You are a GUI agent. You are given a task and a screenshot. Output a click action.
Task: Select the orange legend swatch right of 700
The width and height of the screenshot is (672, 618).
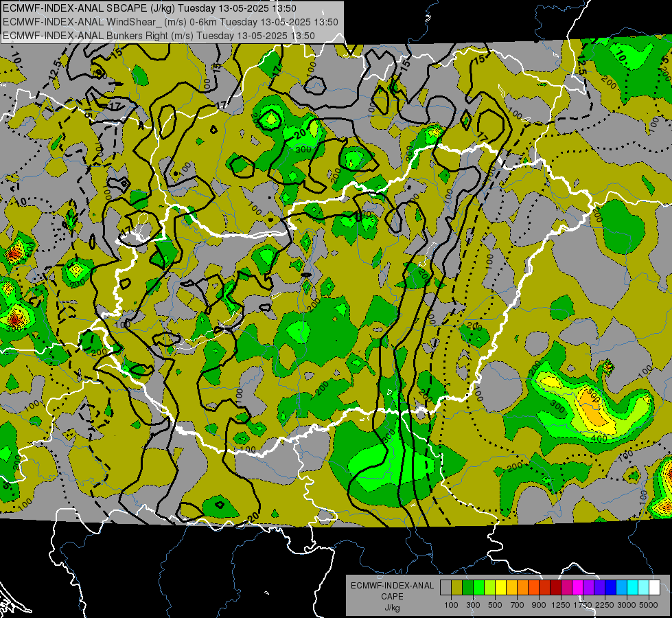(523, 587)
